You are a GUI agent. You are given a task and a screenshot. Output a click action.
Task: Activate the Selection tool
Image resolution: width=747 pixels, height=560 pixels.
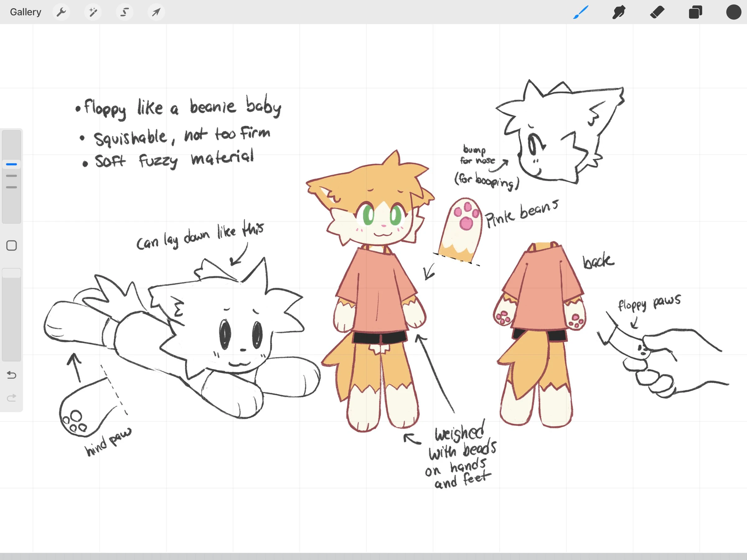[125, 12]
